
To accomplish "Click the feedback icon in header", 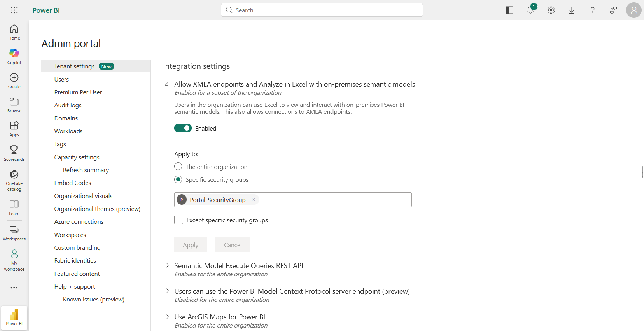I will pyautogui.click(x=613, y=10).
